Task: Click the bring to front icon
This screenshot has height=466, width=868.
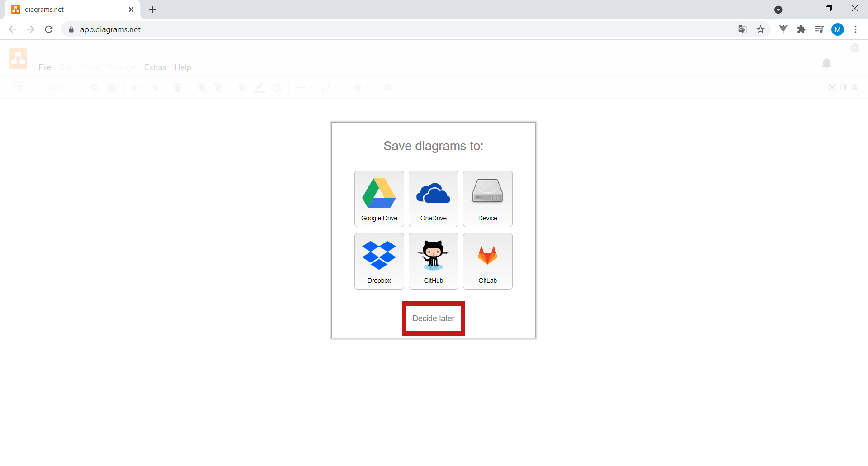Action: point(202,88)
